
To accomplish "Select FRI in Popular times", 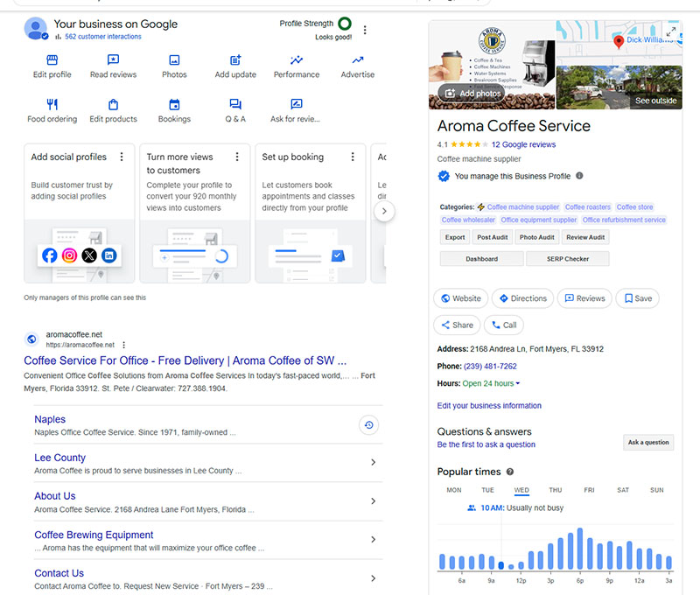I will click(589, 490).
